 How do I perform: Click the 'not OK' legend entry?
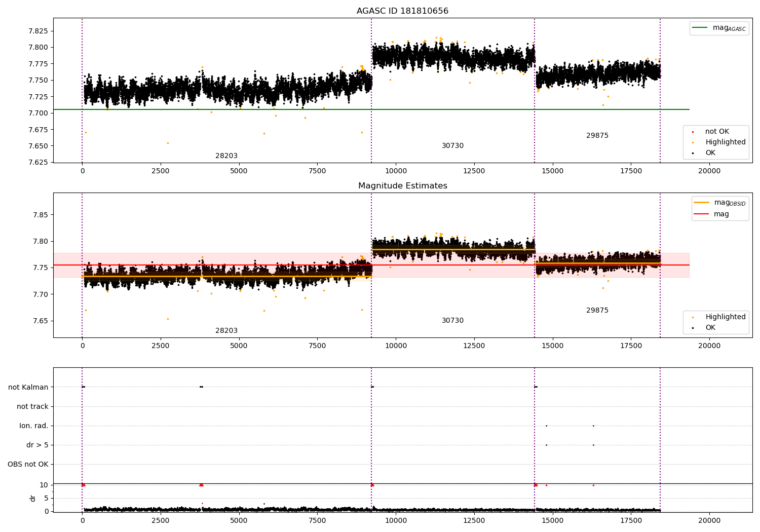(717, 131)
